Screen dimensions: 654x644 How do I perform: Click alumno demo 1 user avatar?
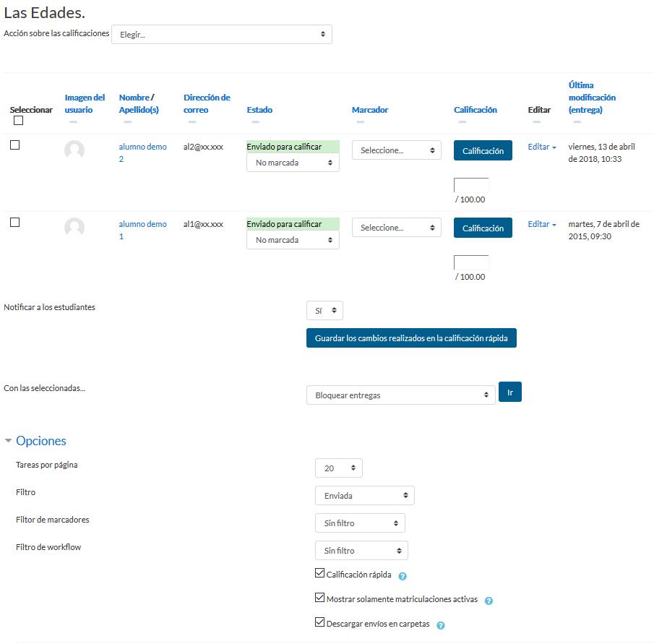(74, 228)
